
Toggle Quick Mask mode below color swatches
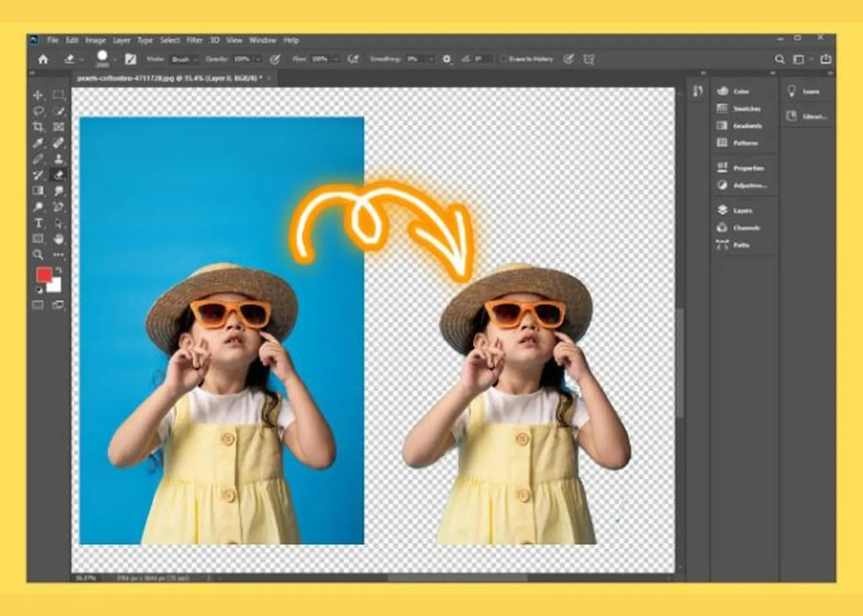[x=38, y=306]
